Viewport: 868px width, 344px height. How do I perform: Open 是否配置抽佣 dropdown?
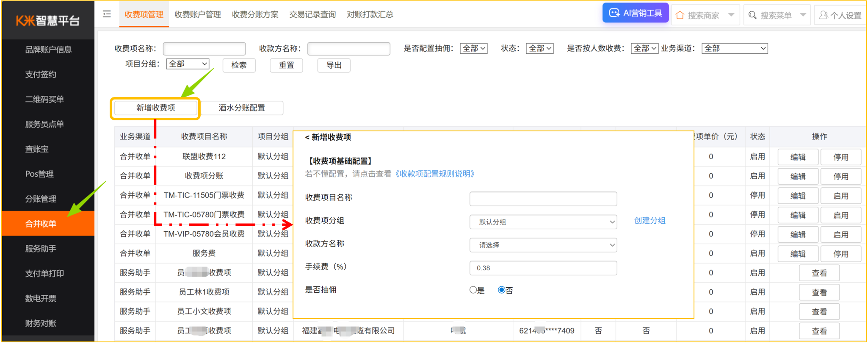point(473,48)
